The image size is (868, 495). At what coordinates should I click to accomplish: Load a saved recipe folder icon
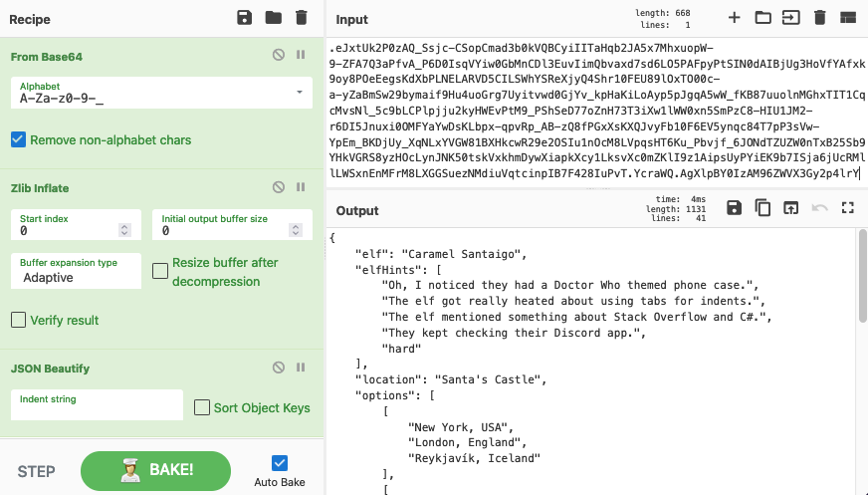click(274, 18)
